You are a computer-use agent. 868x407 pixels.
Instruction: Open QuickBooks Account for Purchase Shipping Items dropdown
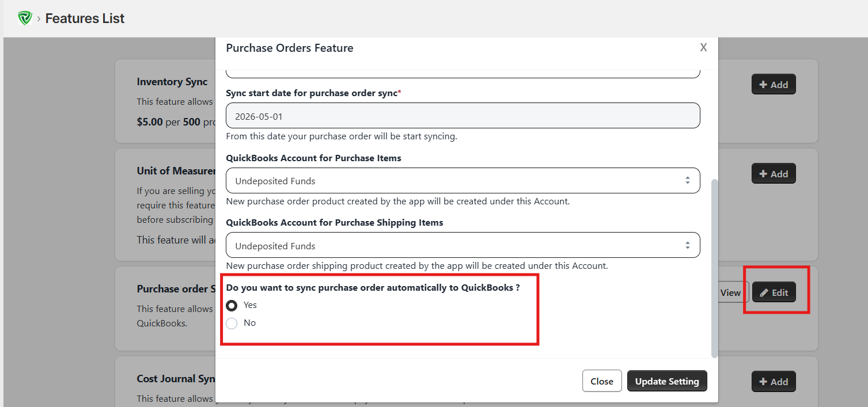pyautogui.click(x=463, y=245)
